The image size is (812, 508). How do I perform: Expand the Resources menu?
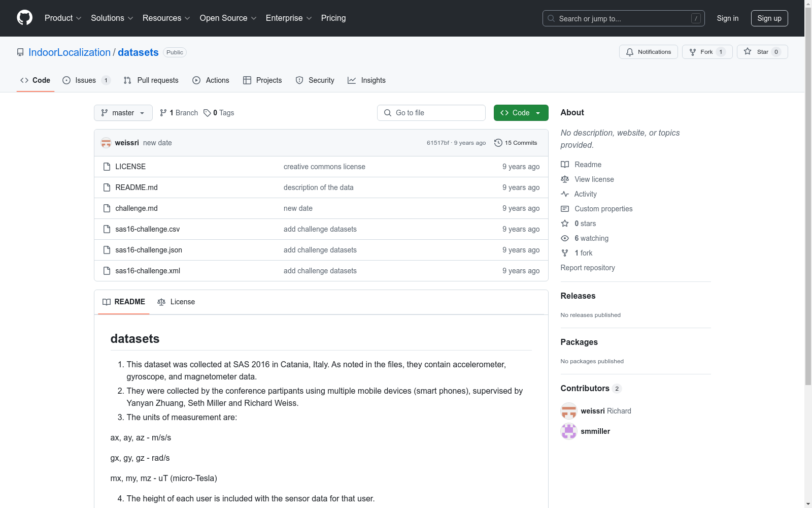pos(166,18)
